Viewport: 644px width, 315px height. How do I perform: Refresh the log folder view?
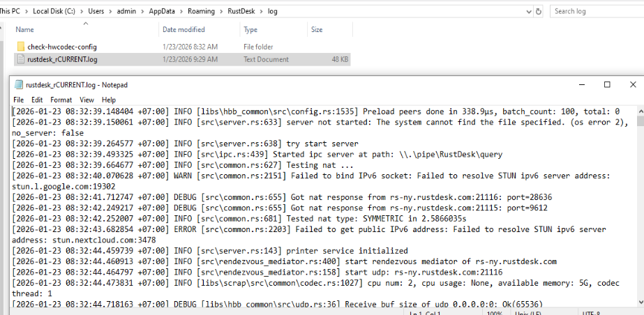[539, 11]
